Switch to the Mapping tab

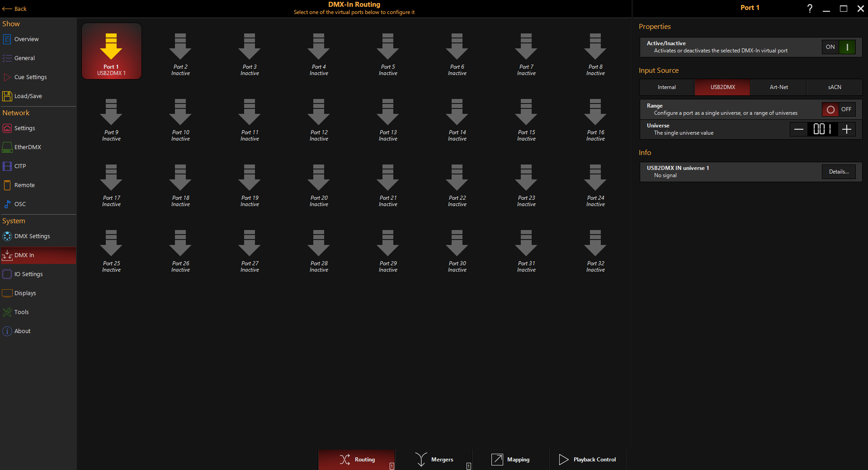click(x=510, y=460)
